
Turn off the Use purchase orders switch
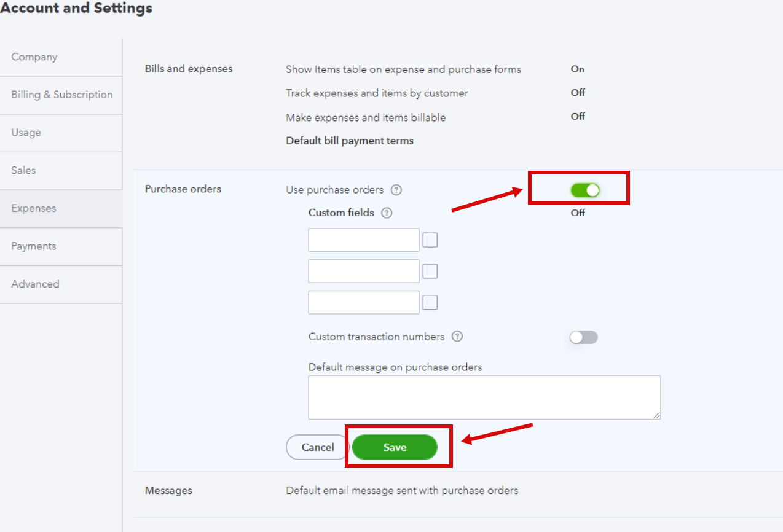[x=585, y=190]
